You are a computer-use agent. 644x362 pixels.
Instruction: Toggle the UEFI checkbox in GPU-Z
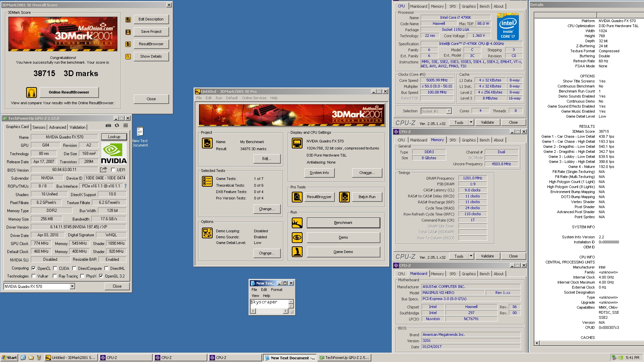pyautogui.click(x=113, y=170)
